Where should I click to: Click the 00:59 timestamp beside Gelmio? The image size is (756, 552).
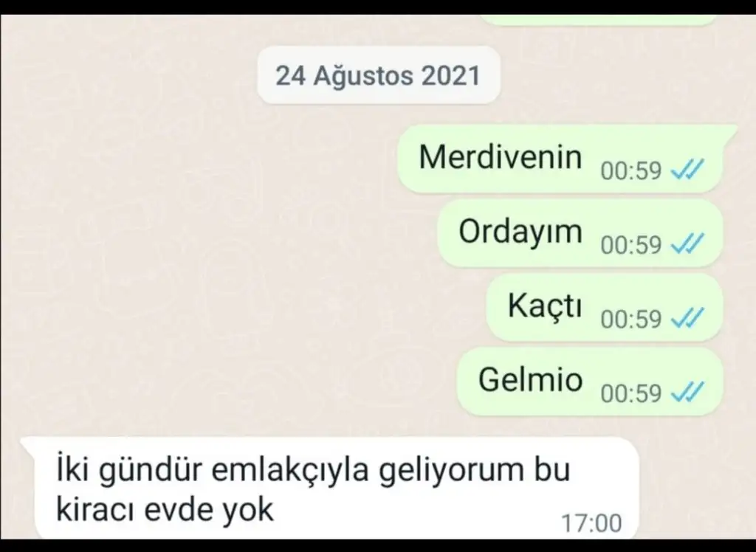pos(630,393)
